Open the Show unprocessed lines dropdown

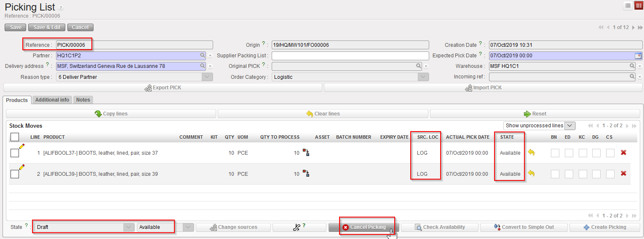point(539,126)
